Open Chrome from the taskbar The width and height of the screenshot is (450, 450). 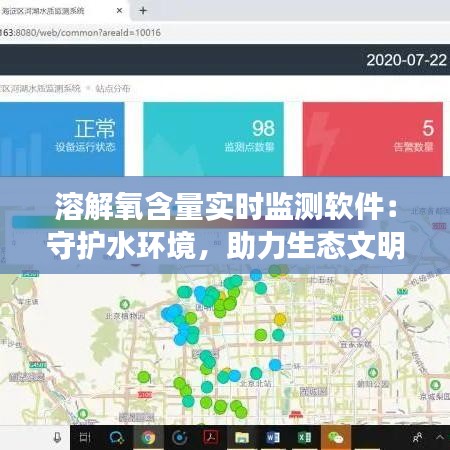pyautogui.click(x=148, y=437)
